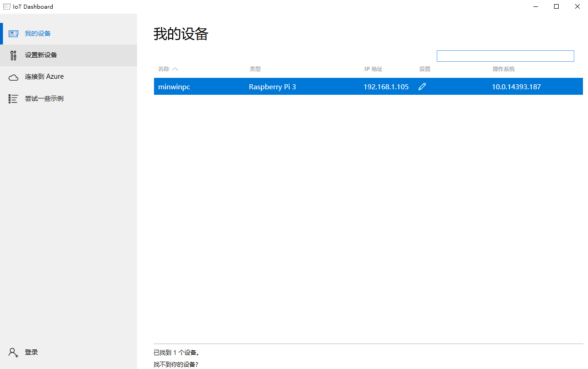Close the IoT Dashboard window
This screenshot has height=369, width=588.
577,6
